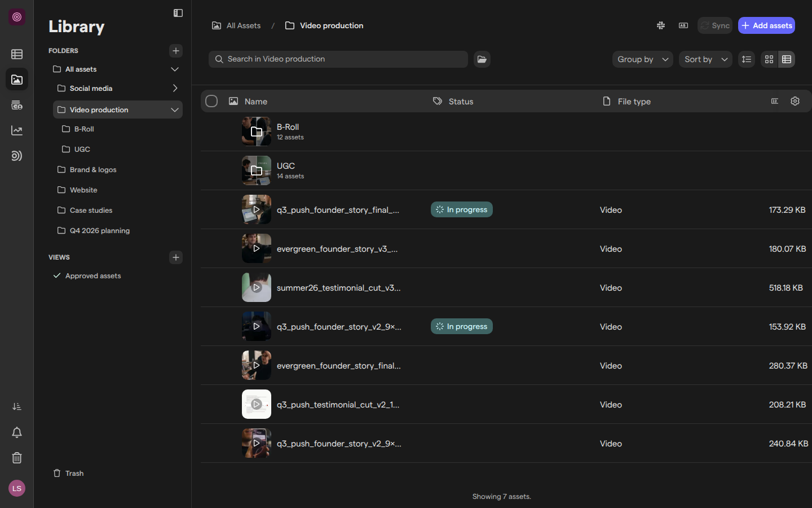Screen dimensions: 812x508
Task: Open evergreen_founder_story_final file name
Action: coord(339,366)
